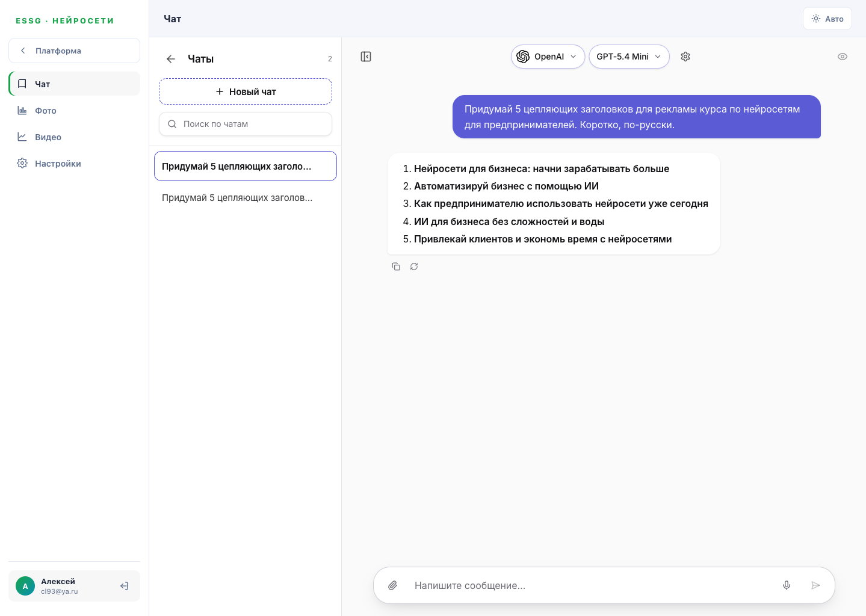The height and width of the screenshot is (616, 866).
Task: Toggle the eye visibility icon
Action: tap(843, 57)
